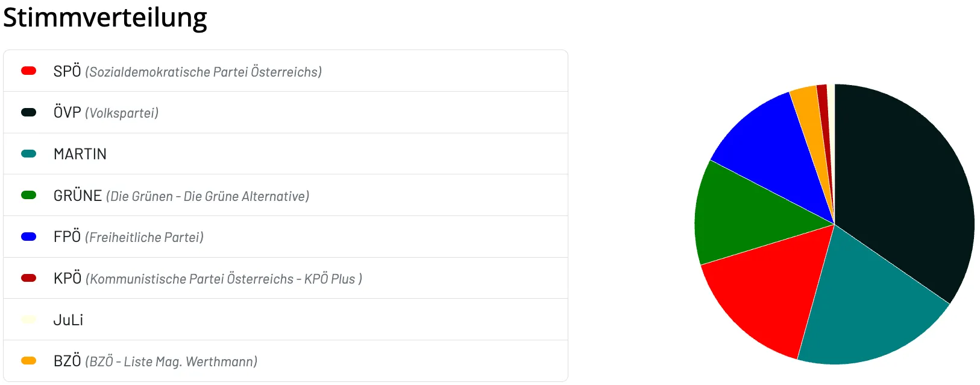Open the GRÜNE Die Grünen legend entry
Viewport: 980px width, 385px height.
click(x=286, y=195)
